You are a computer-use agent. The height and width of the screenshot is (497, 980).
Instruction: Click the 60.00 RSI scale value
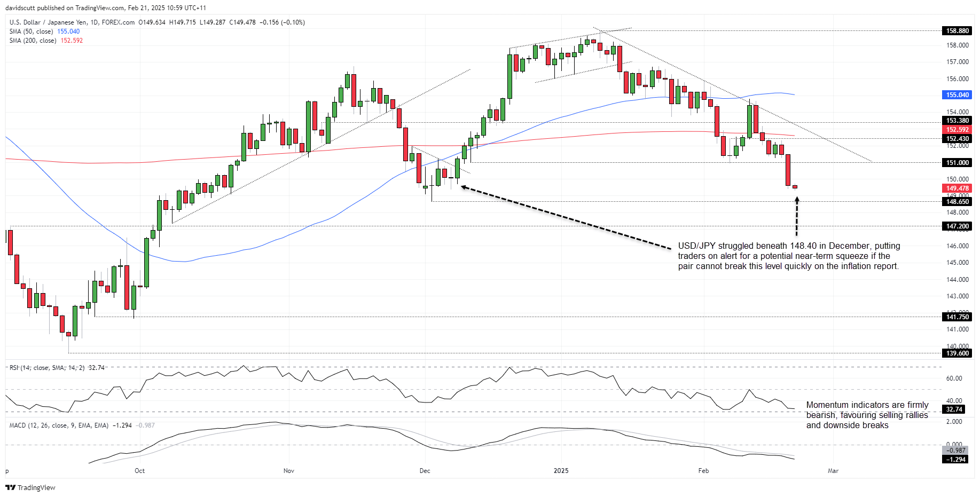click(x=954, y=378)
